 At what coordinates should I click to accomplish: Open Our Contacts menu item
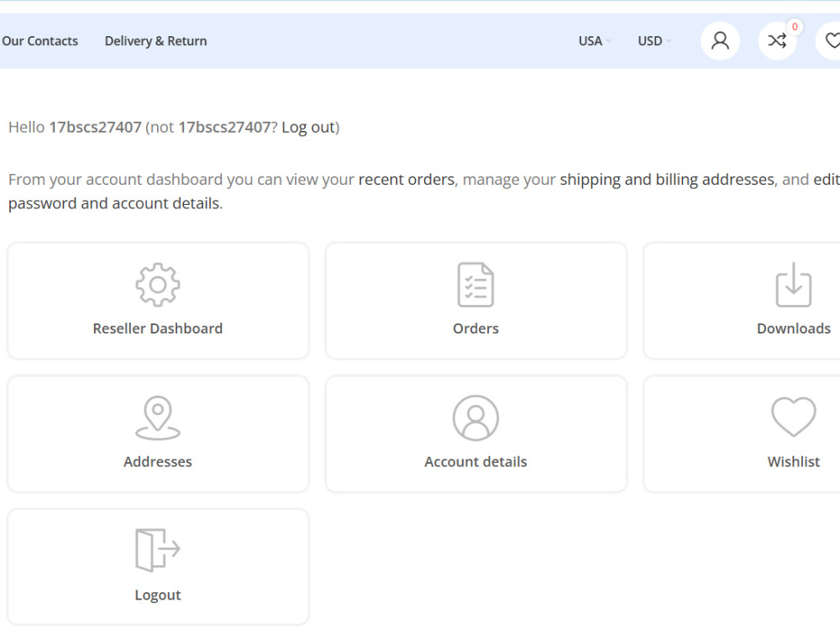pyautogui.click(x=39, y=40)
